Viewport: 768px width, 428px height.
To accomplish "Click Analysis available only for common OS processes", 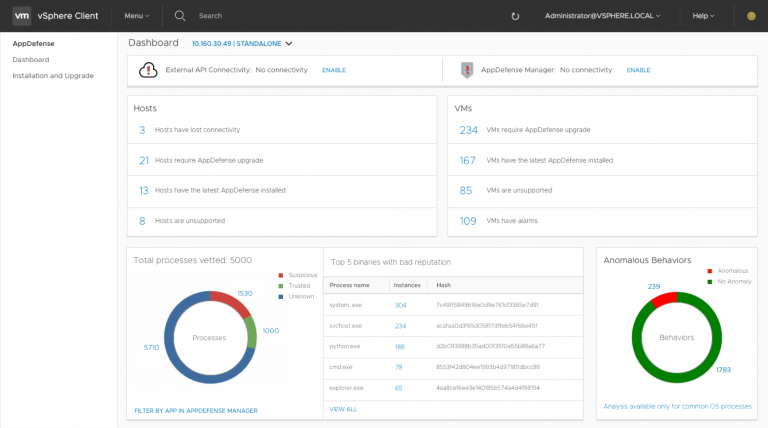I will pos(677,406).
